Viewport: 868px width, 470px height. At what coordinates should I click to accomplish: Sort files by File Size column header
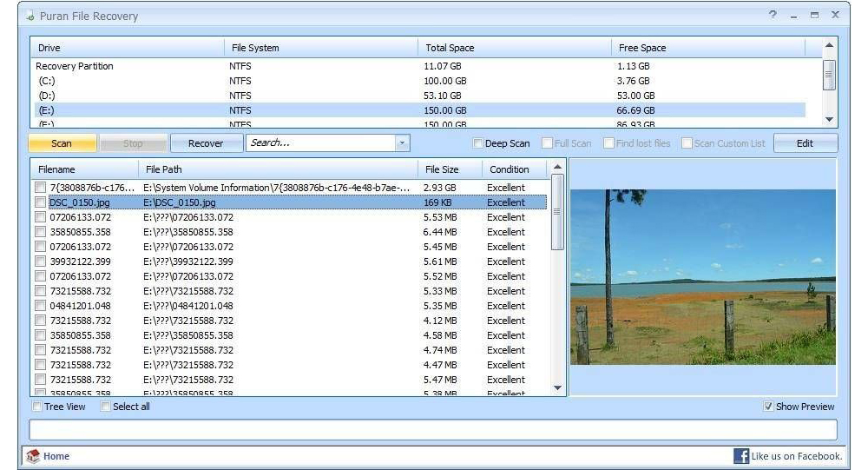[x=442, y=169]
